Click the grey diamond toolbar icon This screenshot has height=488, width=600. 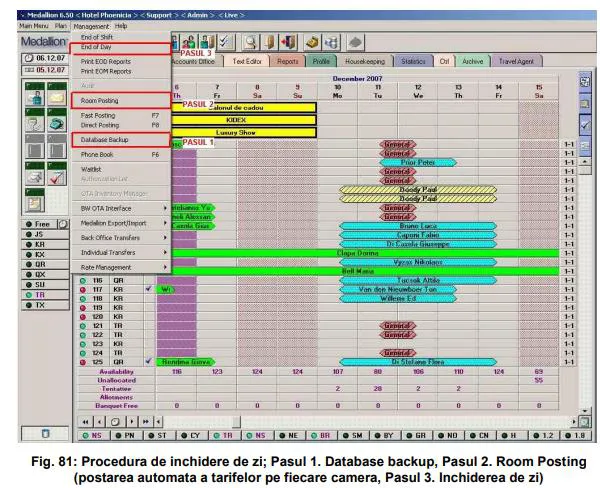(x=355, y=42)
